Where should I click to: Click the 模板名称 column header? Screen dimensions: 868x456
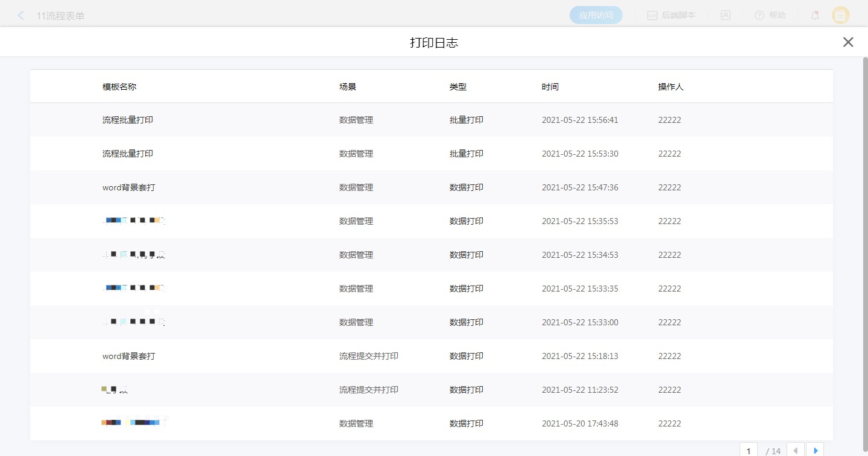tap(119, 87)
